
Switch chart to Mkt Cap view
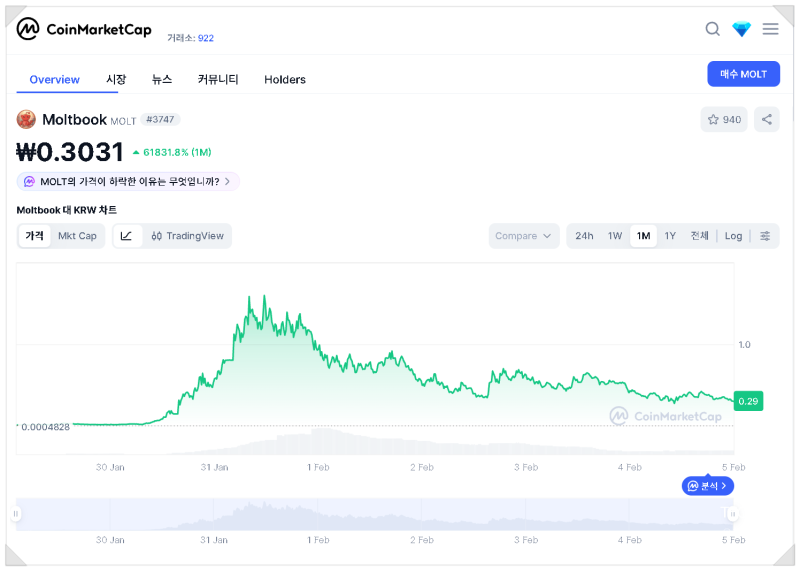(x=77, y=236)
